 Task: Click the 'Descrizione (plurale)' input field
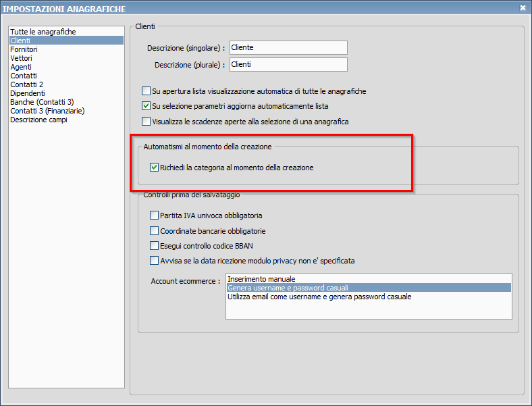pyautogui.click(x=288, y=64)
